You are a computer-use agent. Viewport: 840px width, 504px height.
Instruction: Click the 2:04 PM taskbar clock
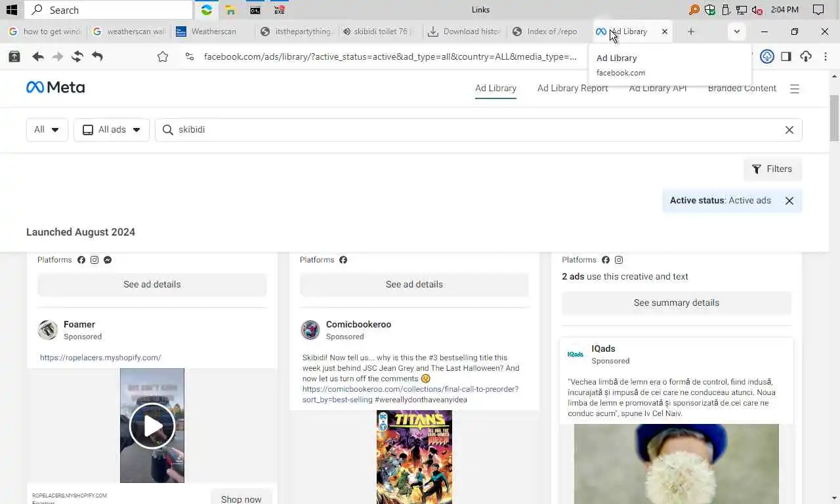(x=785, y=10)
